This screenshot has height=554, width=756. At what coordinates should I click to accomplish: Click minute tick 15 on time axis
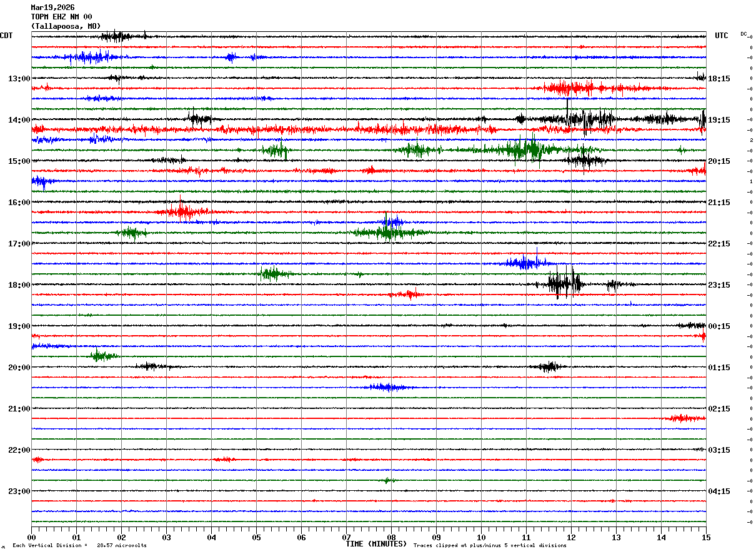[706, 537]
